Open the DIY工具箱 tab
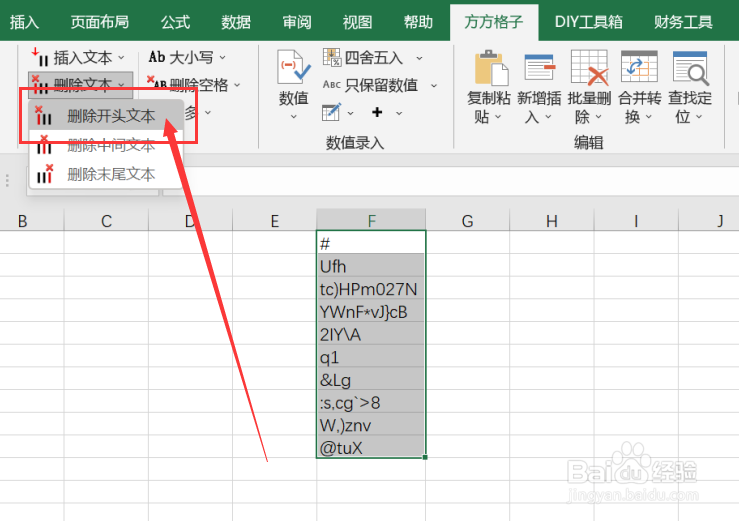Screen dimensions: 739x521 tap(588, 22)
